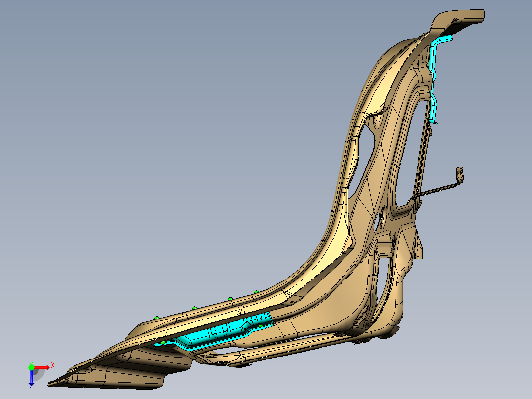
Task: Select the red "X" axis label
Action: point(53,365)
